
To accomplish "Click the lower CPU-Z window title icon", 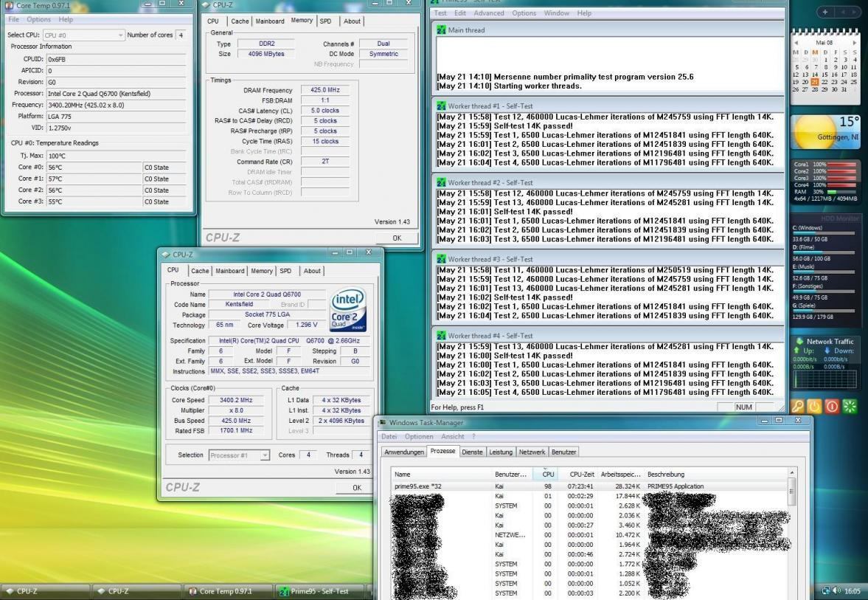I will tap(165, 255).
